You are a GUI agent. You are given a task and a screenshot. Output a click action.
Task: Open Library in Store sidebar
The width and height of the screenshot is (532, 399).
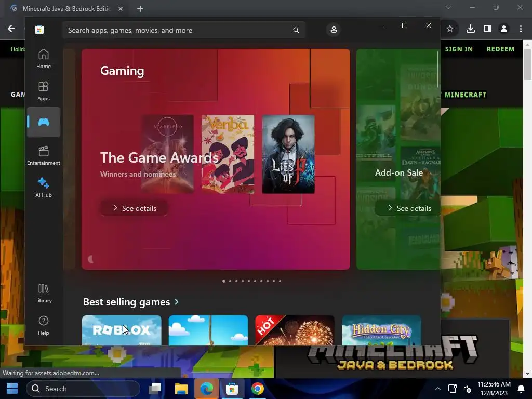44,293
